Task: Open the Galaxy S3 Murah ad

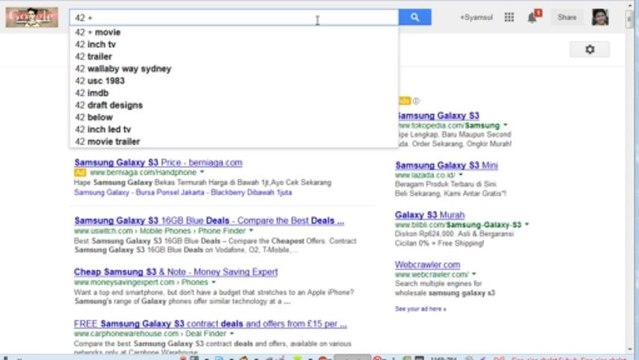Action: [430, 215]
